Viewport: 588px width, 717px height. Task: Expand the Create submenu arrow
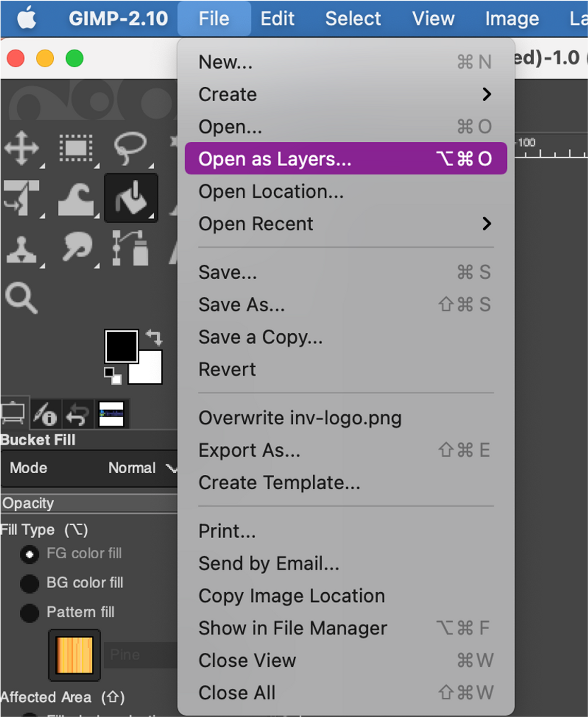click(x=486, y=94)
